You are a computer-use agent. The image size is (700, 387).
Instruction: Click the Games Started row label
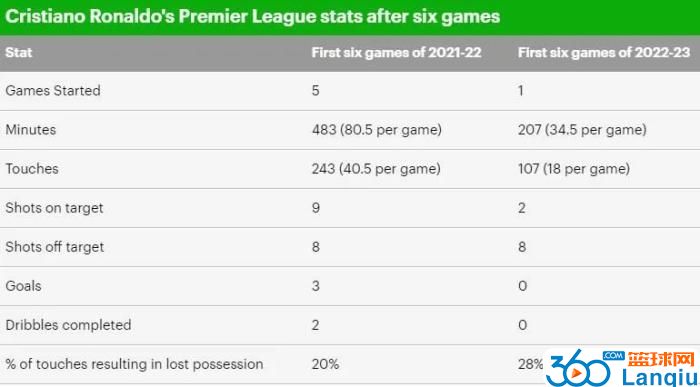pyautogui.click(x=53, y=91)
